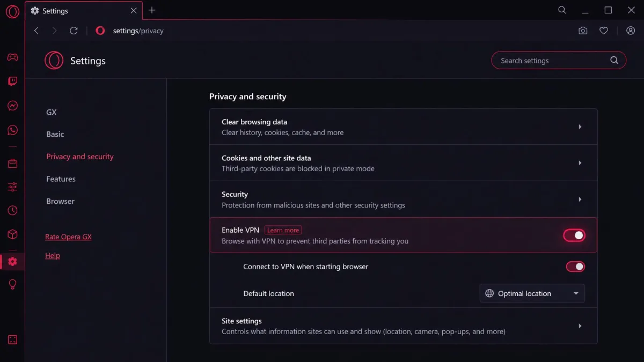Open GX Control sliders icon
Viewport: 644px width, 362px height.
(12, 187)
